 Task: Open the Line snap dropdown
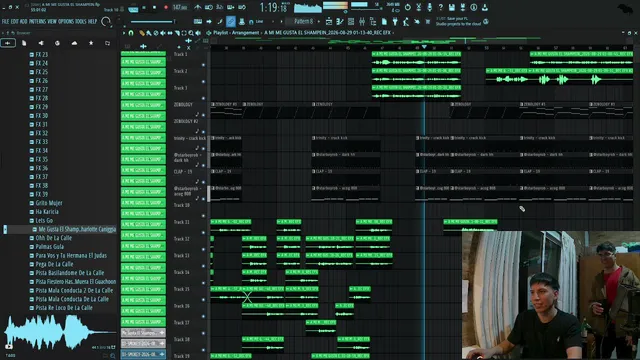point(259,22)
